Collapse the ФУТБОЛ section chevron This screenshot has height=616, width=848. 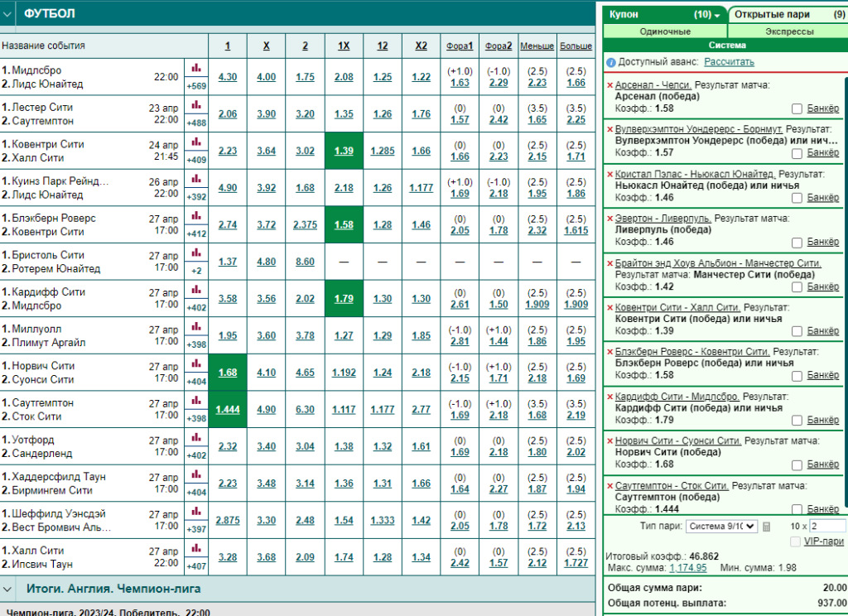[7, 14]
